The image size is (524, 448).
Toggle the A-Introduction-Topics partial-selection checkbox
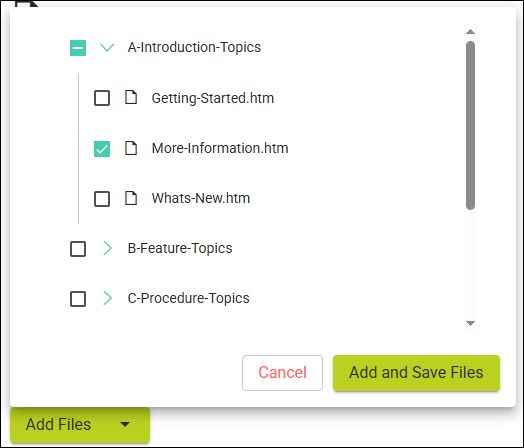click(78, 48)
